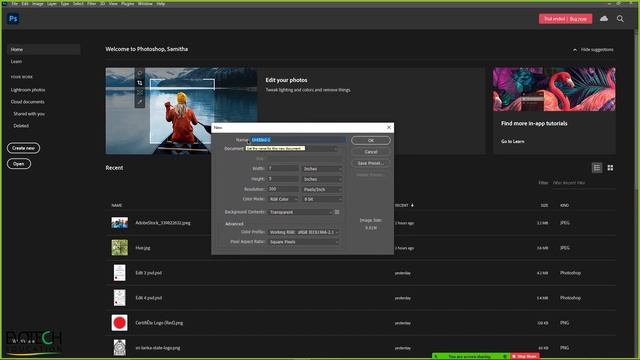The image size is (640, 360).
Task: Open Cloud documents in sidebar
Action: pyautogui.click(x=27, y=102)
